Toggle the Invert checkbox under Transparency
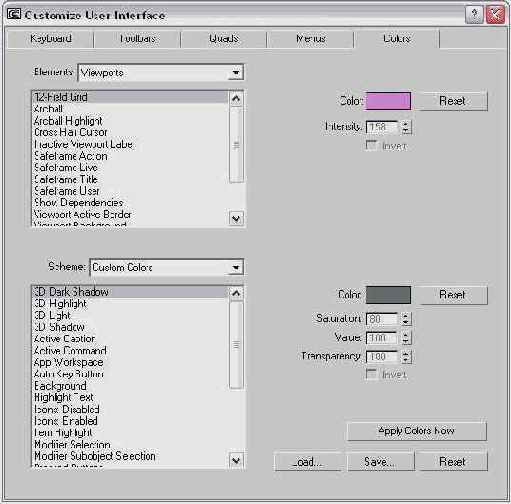 (x=371, y=374)
